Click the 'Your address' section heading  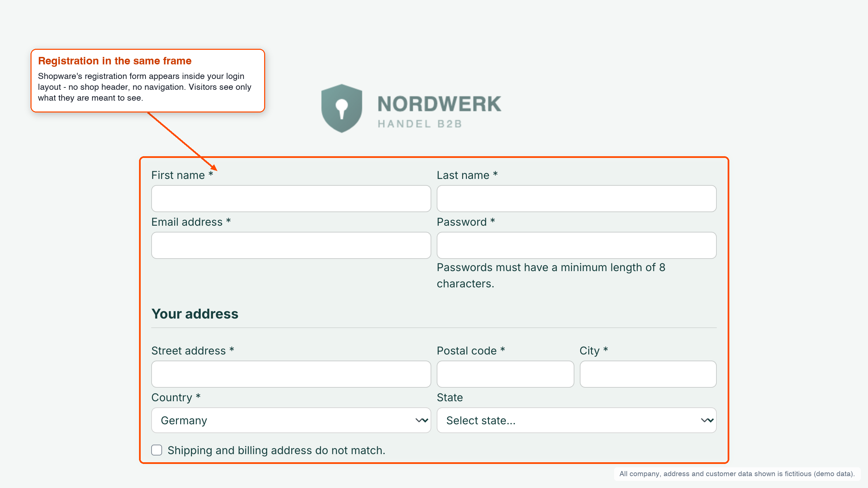[195, 314]
